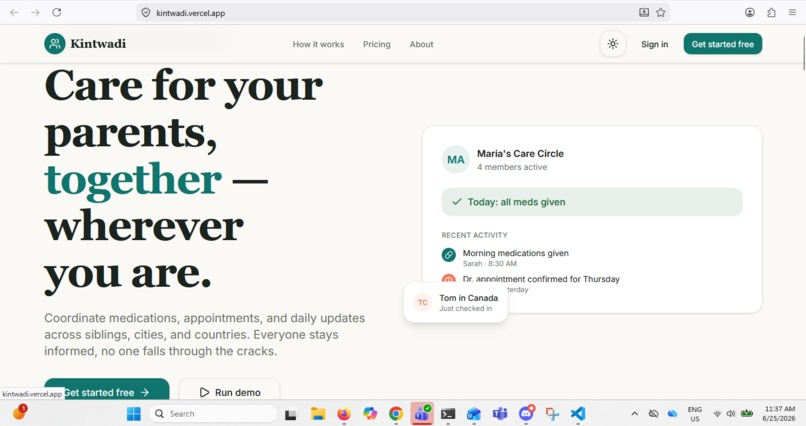Image resolution: width=806 pixels, height=426 pixels.
Task: Click the pill icon beside Morning medications
Action: pos(449,254)
